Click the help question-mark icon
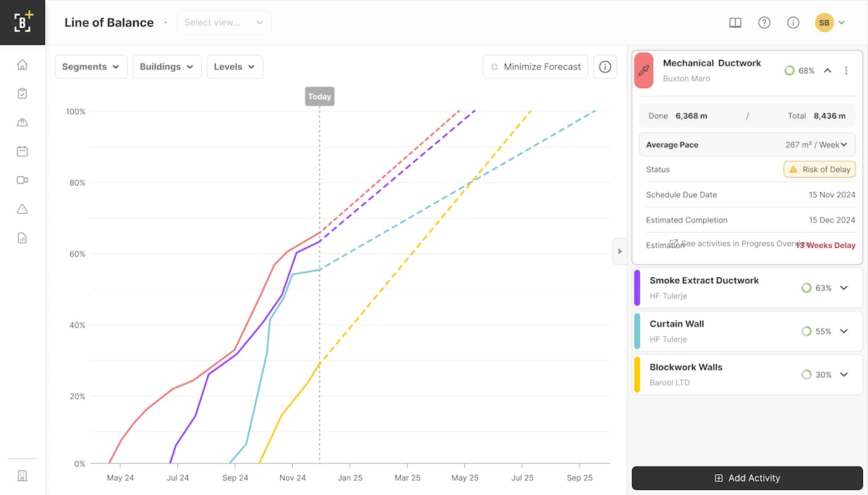The image size is (868, 495). [x=764, y=22]
